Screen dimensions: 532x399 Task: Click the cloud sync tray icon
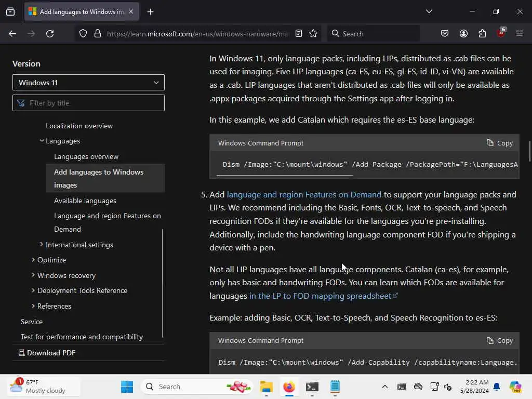click(x=418, y=387)
